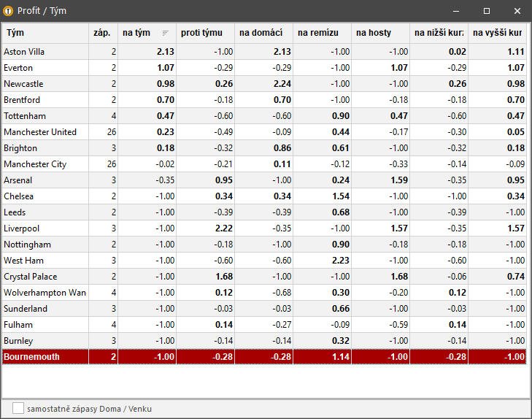Select the Liverpool team row
Viewport: 532px width, 419px height.
(x=44, y=228)
